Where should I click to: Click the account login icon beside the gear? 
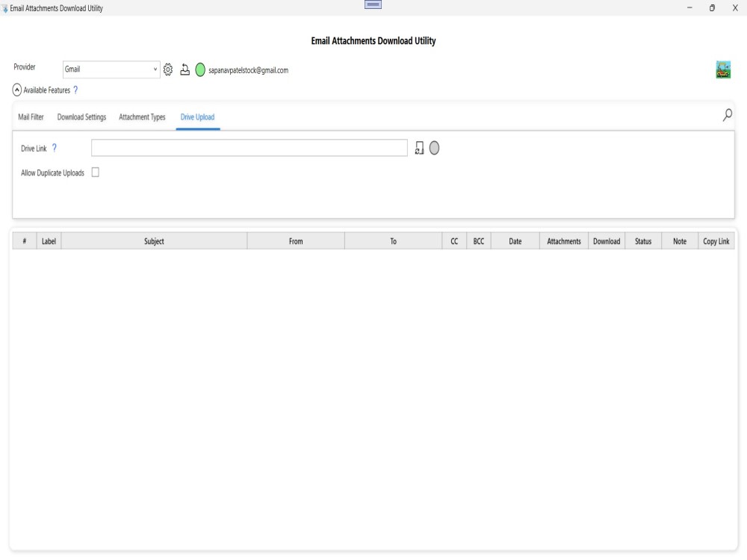pyautogui.click(x=185, y=69)
